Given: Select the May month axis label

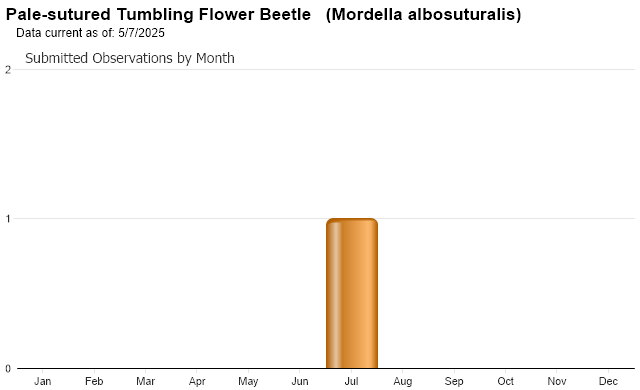Looking at the screenshot, I should pos(248,381).
